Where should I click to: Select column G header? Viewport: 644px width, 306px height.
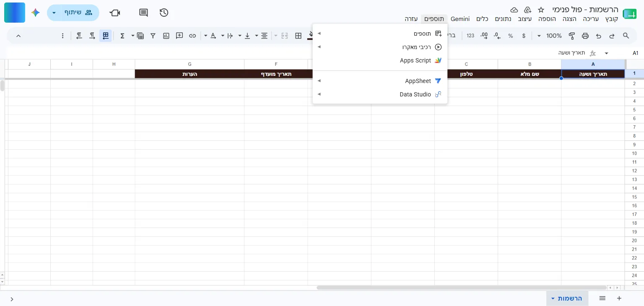[x=190, y=64]
